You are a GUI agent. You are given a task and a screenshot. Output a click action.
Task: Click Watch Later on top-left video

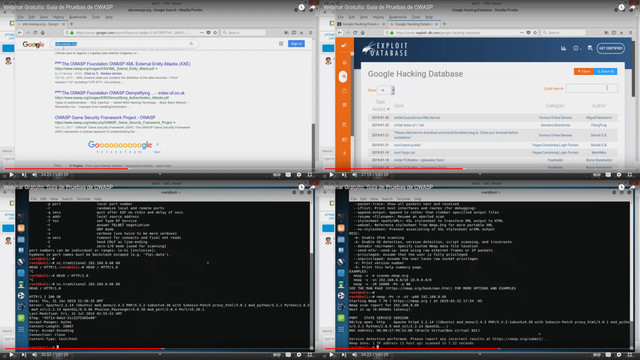[301, 7]
